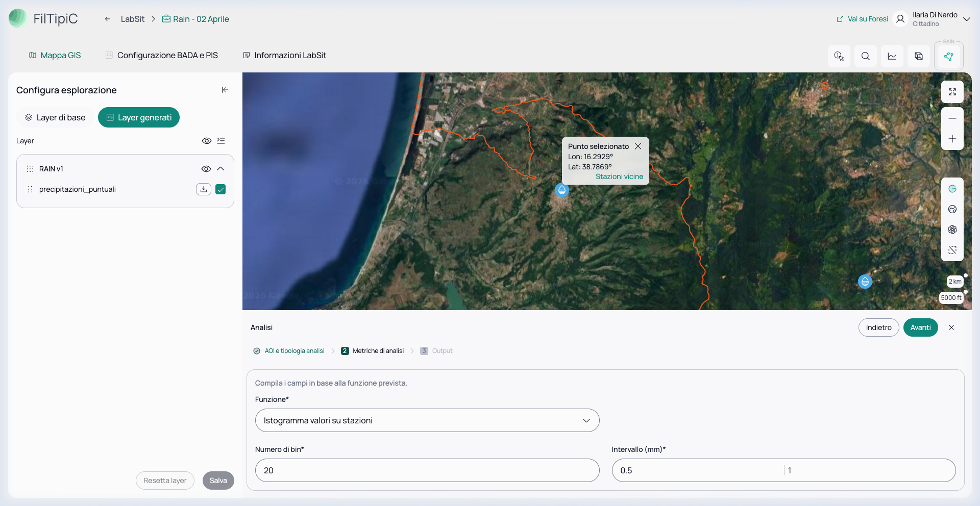Open the Rain - 02 Aprile breadcrumb
This screenshot has height=506, width=980.
[195, 19]
